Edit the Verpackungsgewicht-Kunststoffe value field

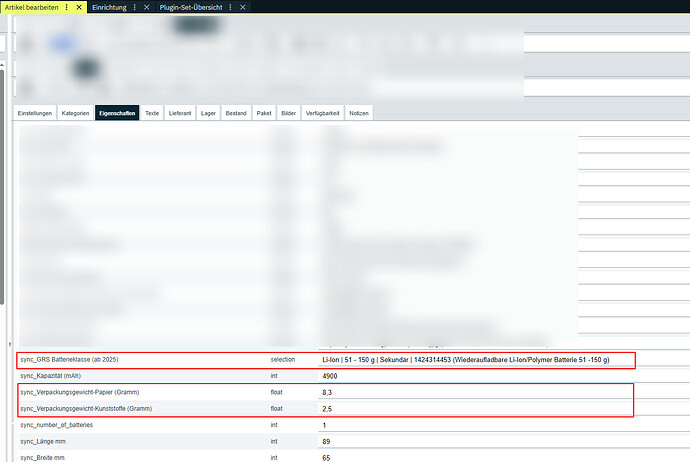[476, 409]
